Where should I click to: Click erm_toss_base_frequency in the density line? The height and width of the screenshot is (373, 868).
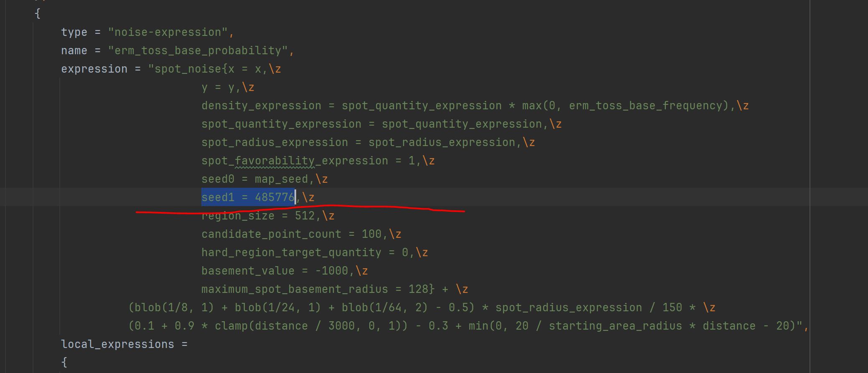(646, 106)
